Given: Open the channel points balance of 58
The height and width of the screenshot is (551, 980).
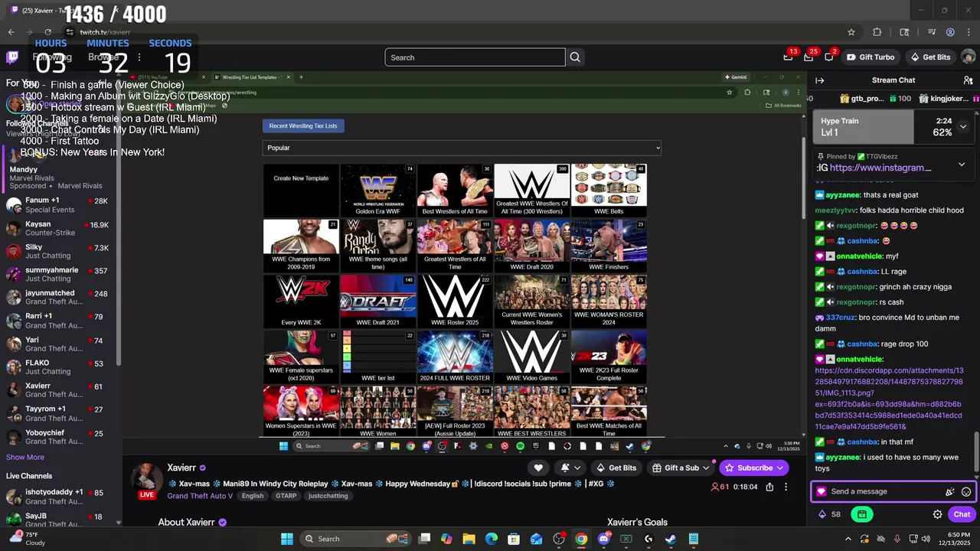Looking at the screenshot, I should [830, 514].
